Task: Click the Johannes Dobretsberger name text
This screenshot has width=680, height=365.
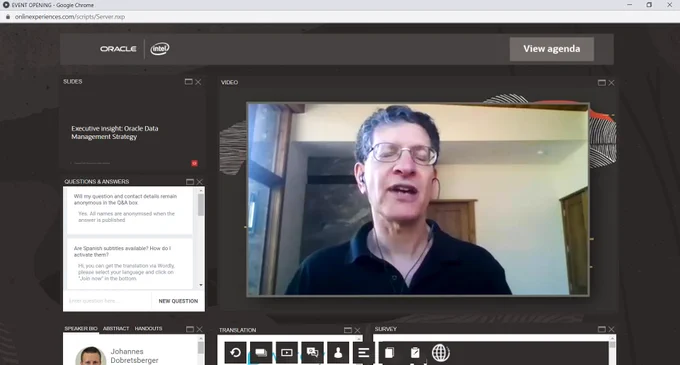Action: coord(134,356)
